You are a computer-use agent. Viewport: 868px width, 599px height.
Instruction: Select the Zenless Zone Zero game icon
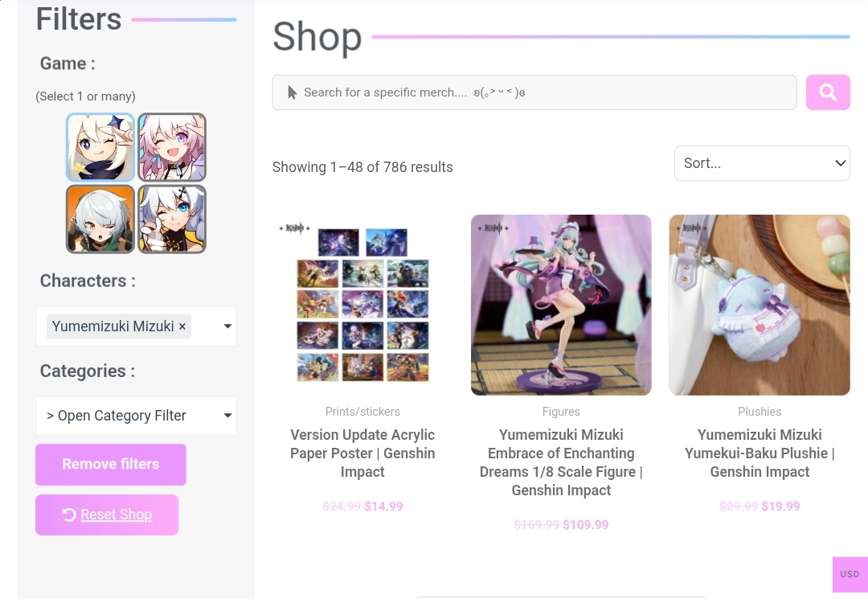point(100,219)
